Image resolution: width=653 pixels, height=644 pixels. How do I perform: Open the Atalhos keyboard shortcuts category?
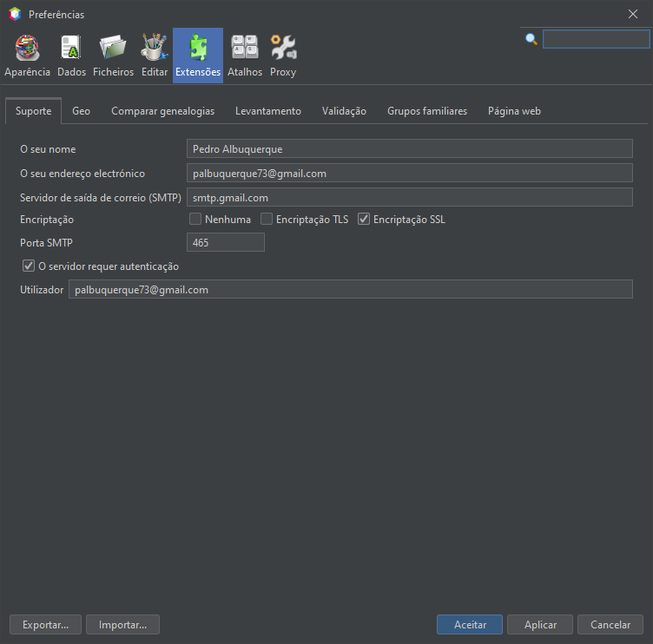coord(245,56)
